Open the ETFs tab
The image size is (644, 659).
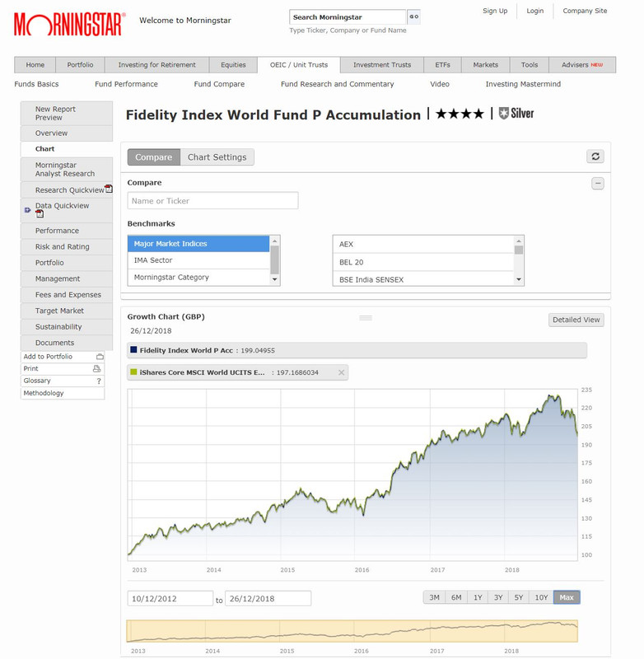(x=442, y=65)
